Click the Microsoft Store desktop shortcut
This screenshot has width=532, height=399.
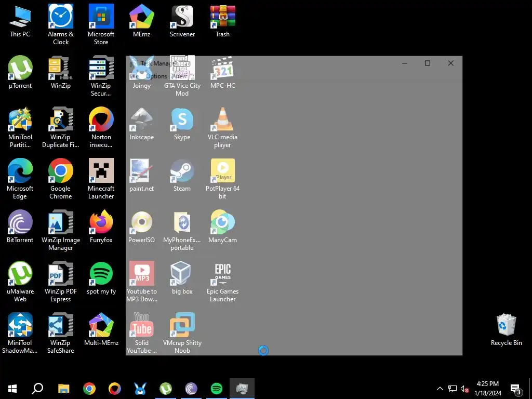click(101, 24)
